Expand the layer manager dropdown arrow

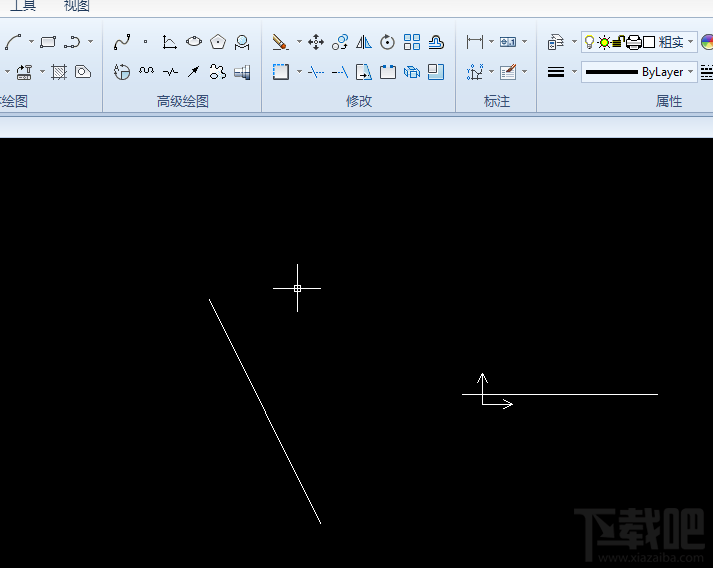click(x=574, y=42)
